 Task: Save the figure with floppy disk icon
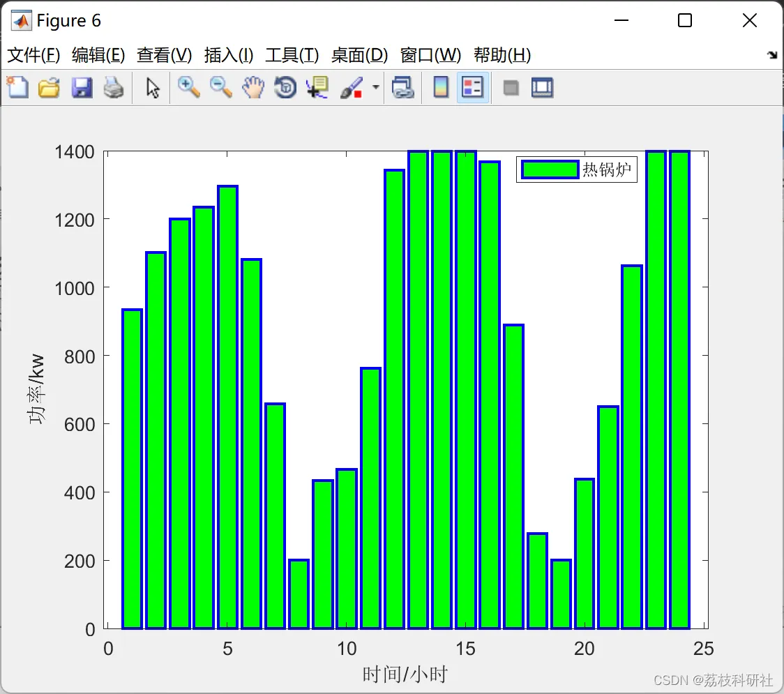82,87
